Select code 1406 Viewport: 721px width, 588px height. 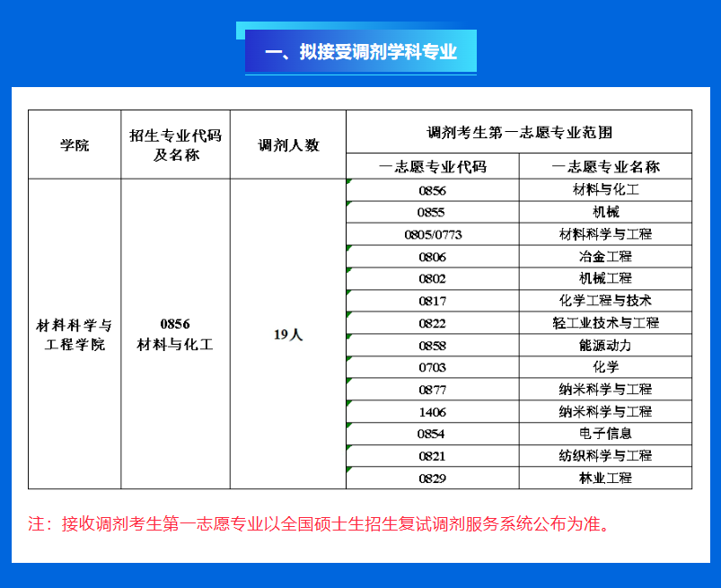(433, 412)
